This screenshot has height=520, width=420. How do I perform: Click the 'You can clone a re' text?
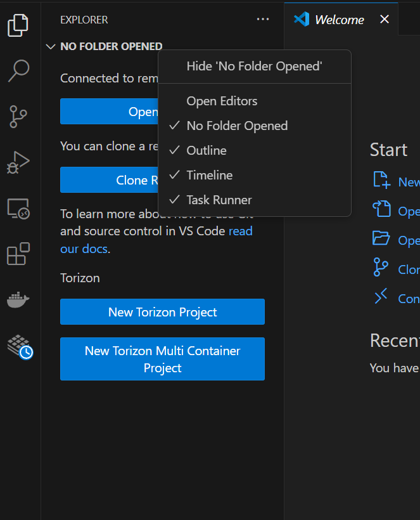tap(110, 146)
